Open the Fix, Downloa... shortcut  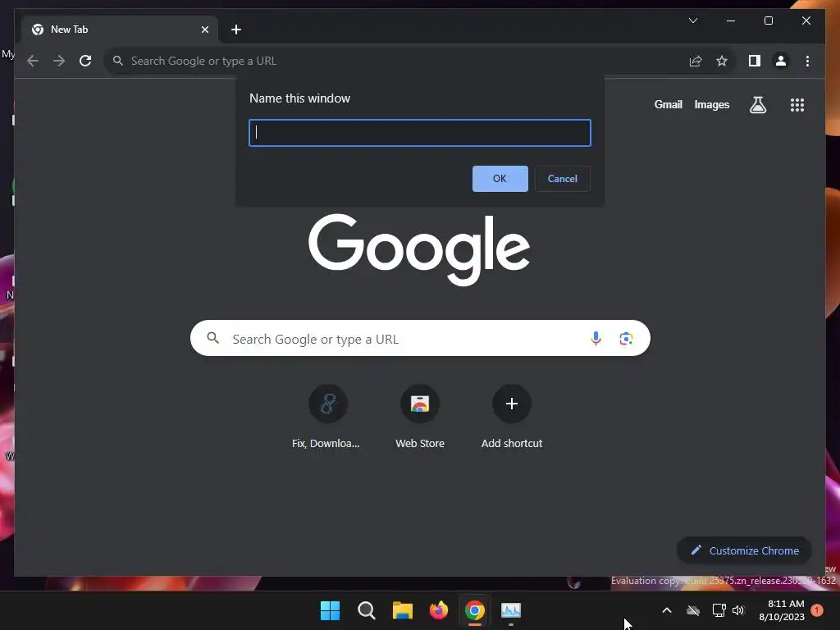(x=328, y=418)
